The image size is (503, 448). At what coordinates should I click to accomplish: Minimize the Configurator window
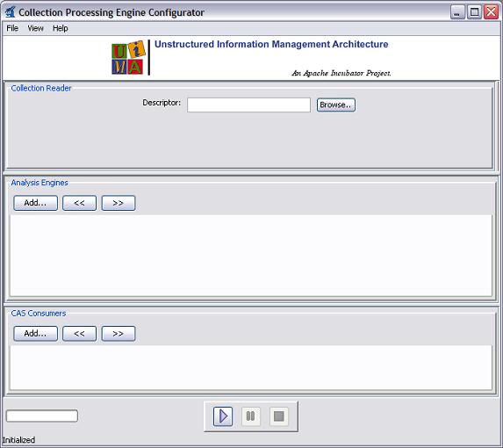(457, 12)
